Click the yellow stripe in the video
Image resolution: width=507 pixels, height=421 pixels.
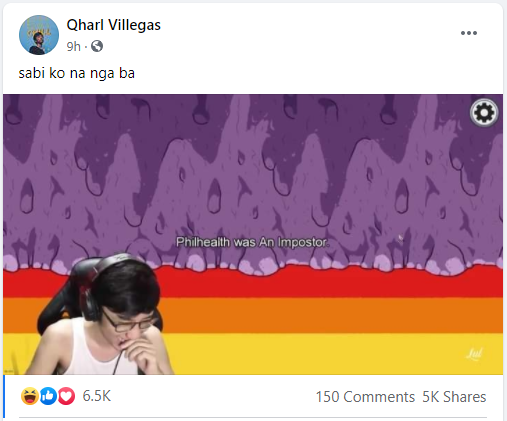(x=333, y=353)
